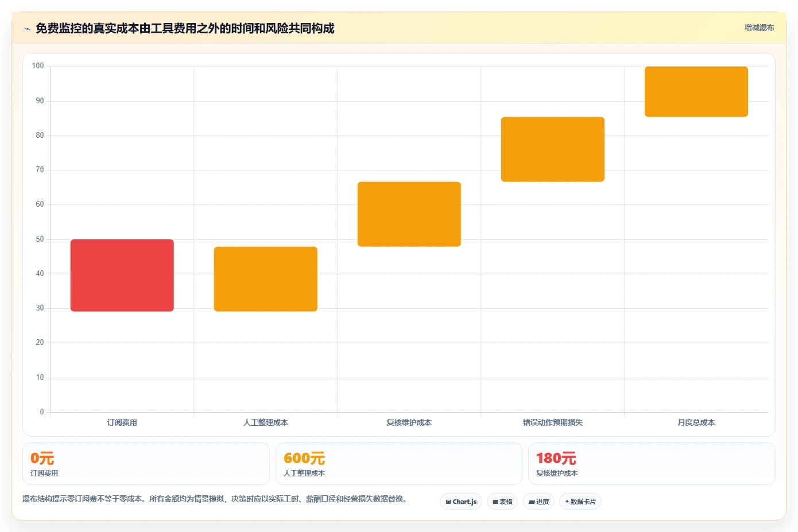This screenshot has height=532, width=798.
Task: Click the y-axis label 80
Action: tap(40, 135)
